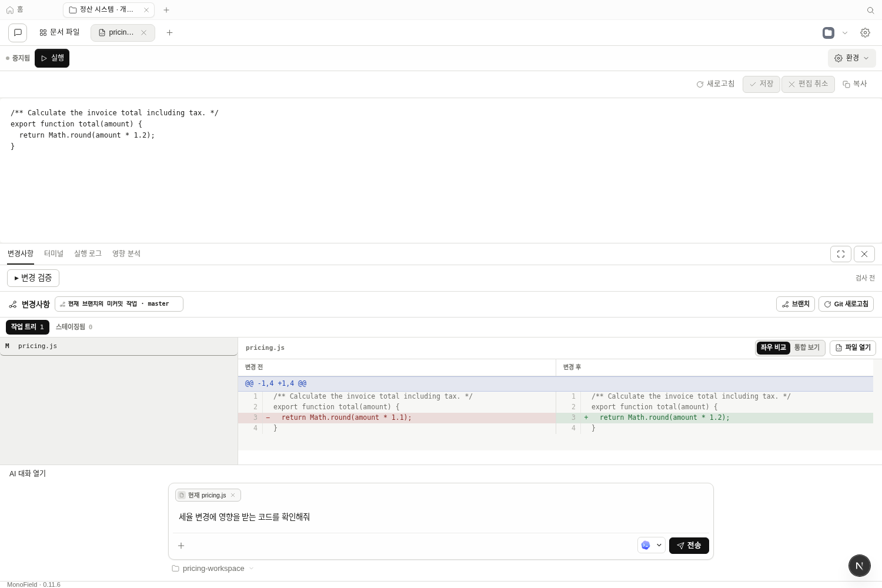Image resolution: width=882 pixels, height=588 pixels.
Task: Select the 작업 트리 filter
Action: 28,327
